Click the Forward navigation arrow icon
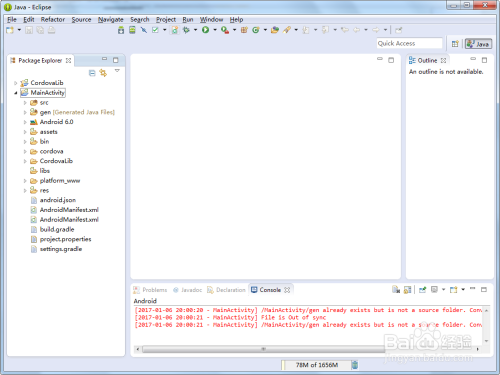Image resolution: width=500 pixels, height=375 pixels. click(x=376, y=30)
